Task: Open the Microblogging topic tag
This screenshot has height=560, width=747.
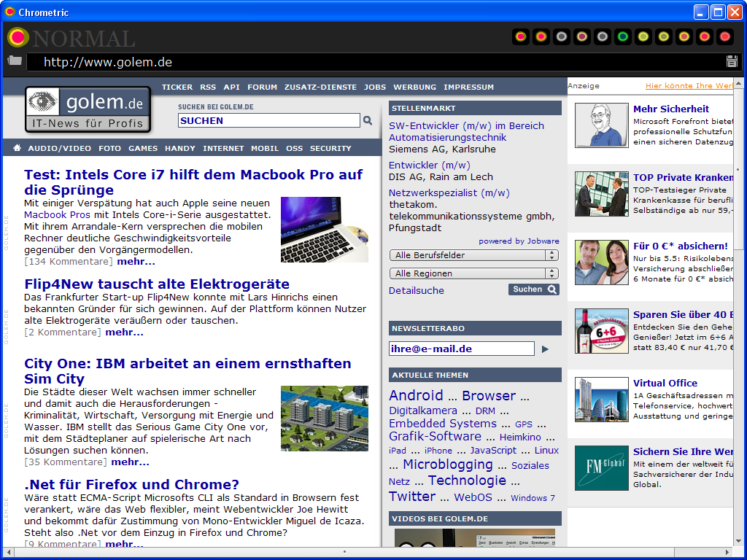Action: [448, 464]
